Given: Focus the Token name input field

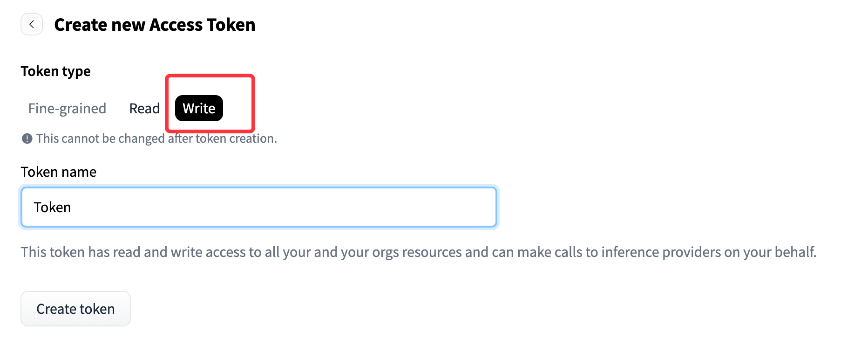Looking at the screenshot, I should (259, 208).
